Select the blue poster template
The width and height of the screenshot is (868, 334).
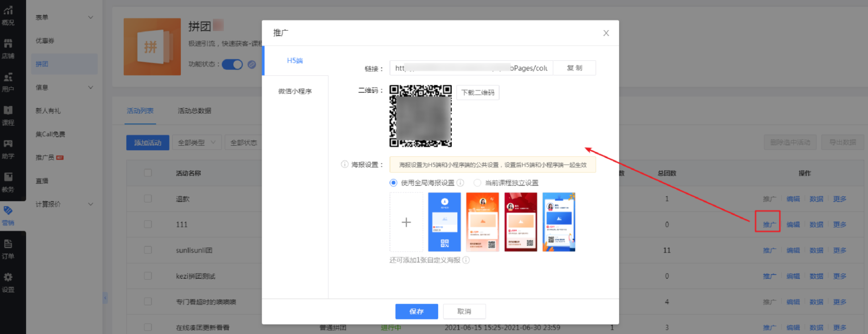tap(445, 222)
